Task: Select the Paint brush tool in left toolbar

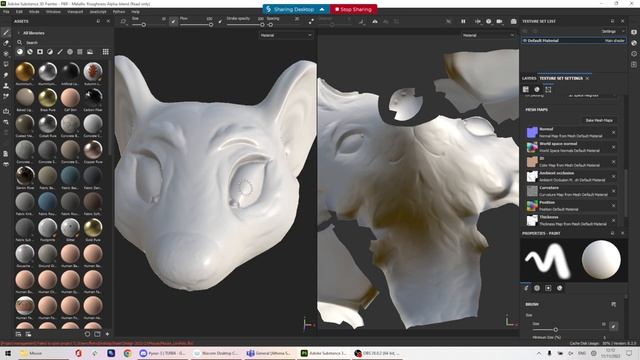Action: pyautogui.click(x=6, y=32)
